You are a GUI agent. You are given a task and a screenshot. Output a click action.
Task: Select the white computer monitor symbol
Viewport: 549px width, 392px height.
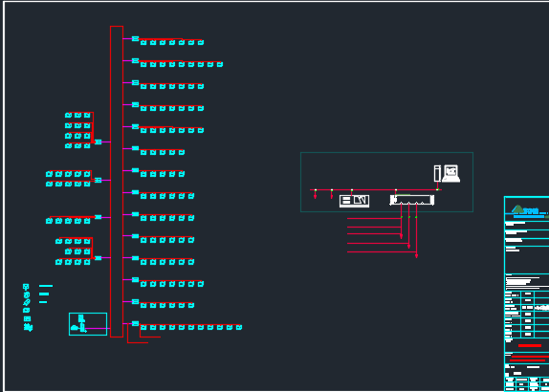(x=451, y=174)
